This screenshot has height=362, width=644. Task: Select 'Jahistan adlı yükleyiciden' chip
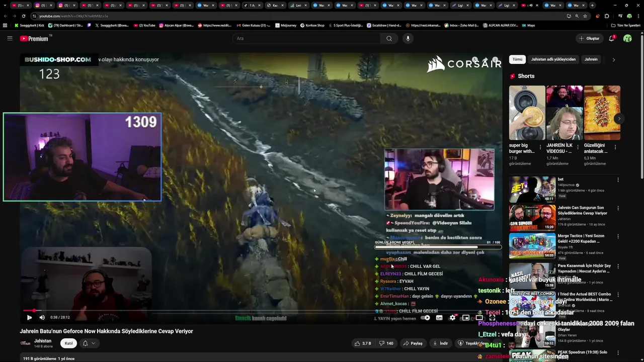(553, 59)
